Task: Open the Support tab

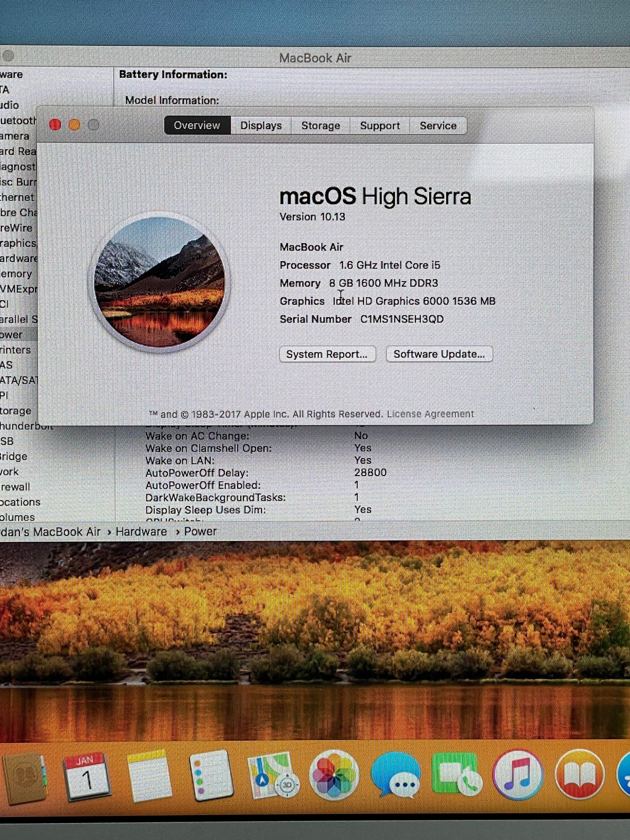Action: [x=380, y=126]
